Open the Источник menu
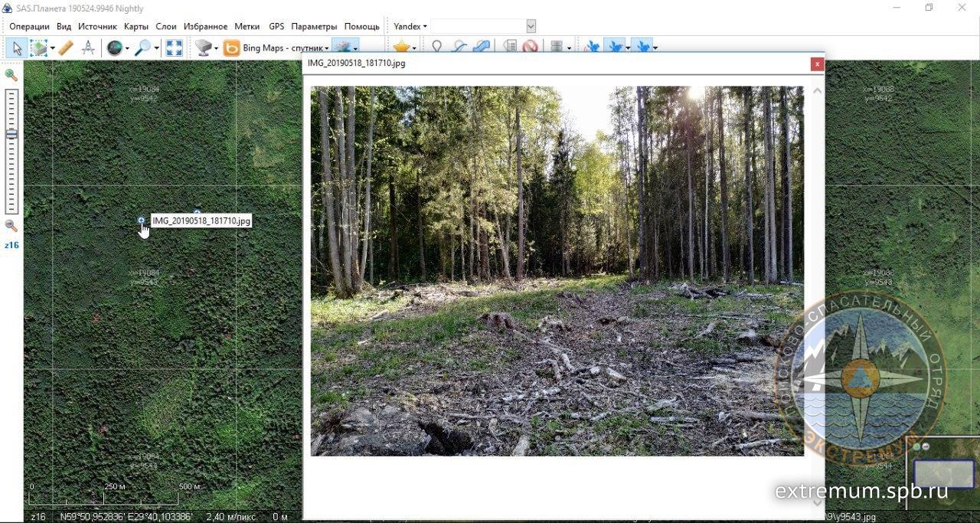The width and height of the screenshot is (980, 523). pos(97,26)
